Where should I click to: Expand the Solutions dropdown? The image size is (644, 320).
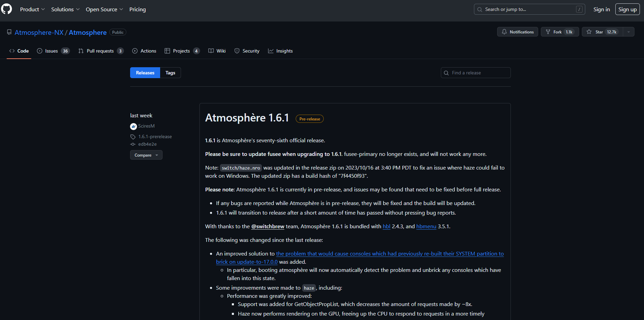[x=65, y=9]
